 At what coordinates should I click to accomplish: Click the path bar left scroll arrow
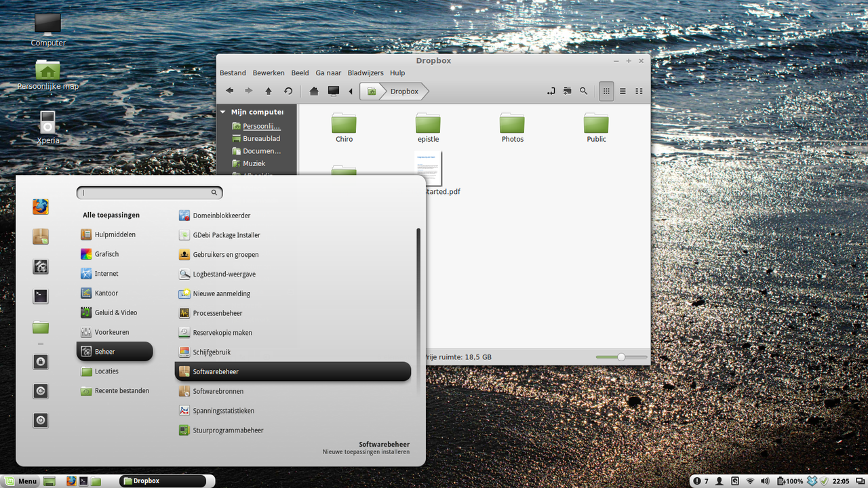(351, 91)
